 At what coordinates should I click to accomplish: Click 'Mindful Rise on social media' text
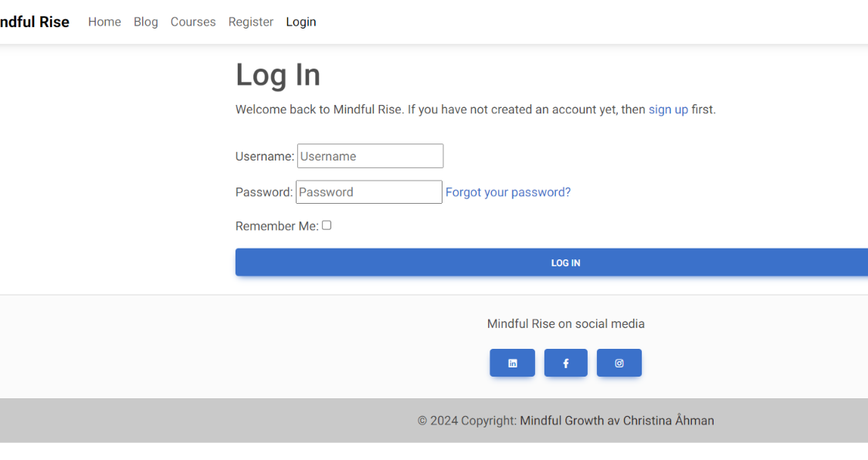coord(566,324)
